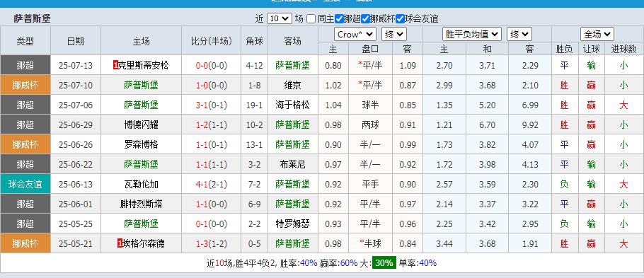This screenshot has height=278, width=644.
Task: Open the 终 dropdown next to 胜平负均值
Action: click(x=519, y=35)
